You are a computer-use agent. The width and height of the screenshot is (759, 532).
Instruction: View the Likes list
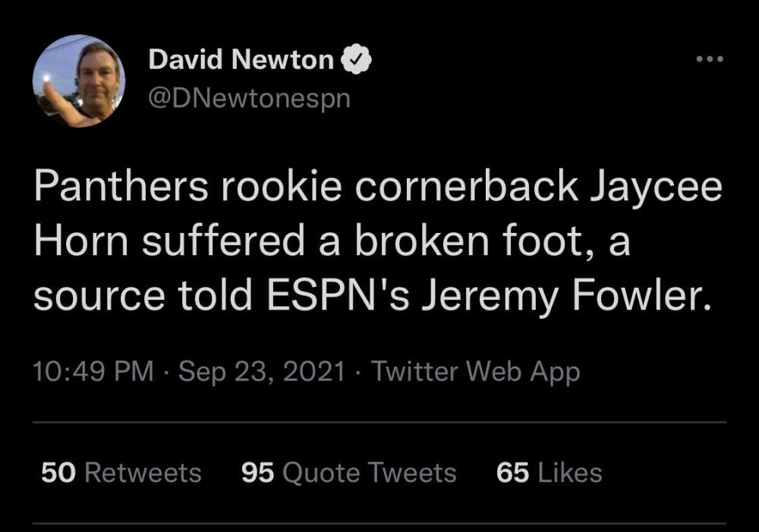[x=569, y=473]
